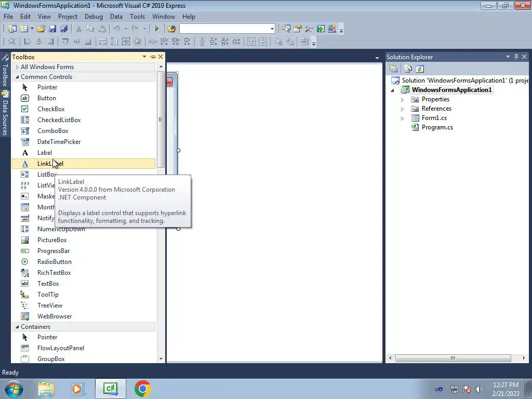Open the Add New Item dropdown arrow
The width and height of the screenshot is (532, 399).
[x=32, y=29]
